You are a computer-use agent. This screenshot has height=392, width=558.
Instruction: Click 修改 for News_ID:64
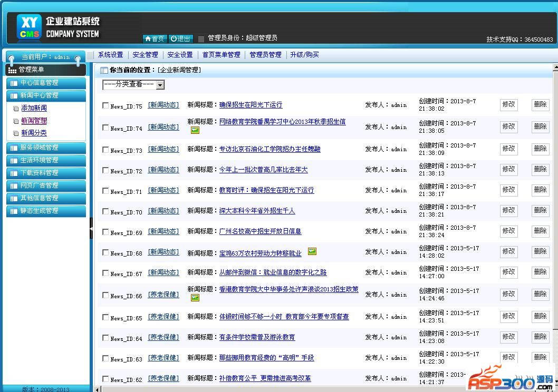(508, 337)
